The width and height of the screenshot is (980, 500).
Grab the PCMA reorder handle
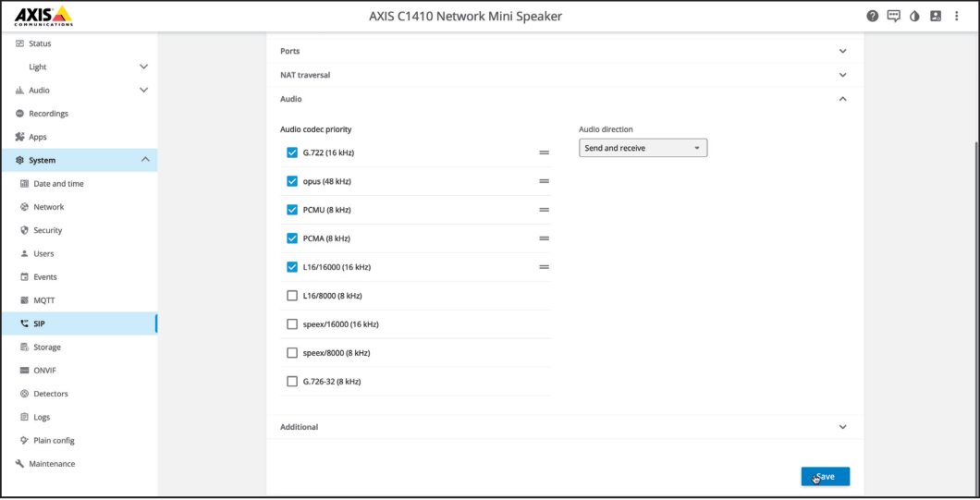click(x=544, y=238)
